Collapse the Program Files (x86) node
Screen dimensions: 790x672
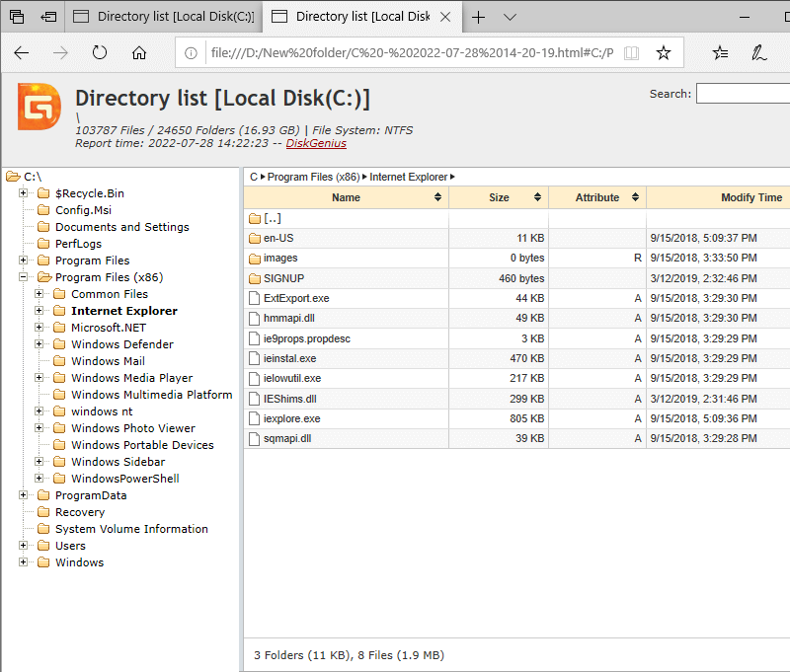coord(23,276)
